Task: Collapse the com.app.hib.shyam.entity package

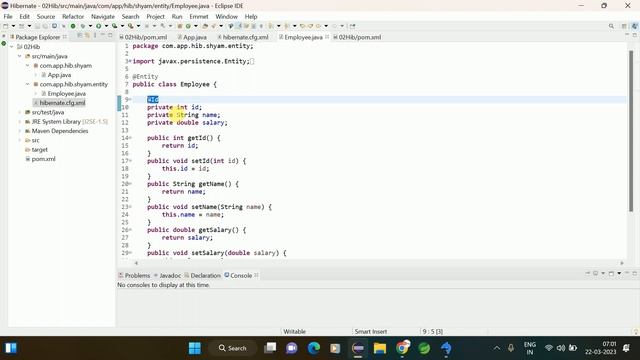Action: coord(27,84)
